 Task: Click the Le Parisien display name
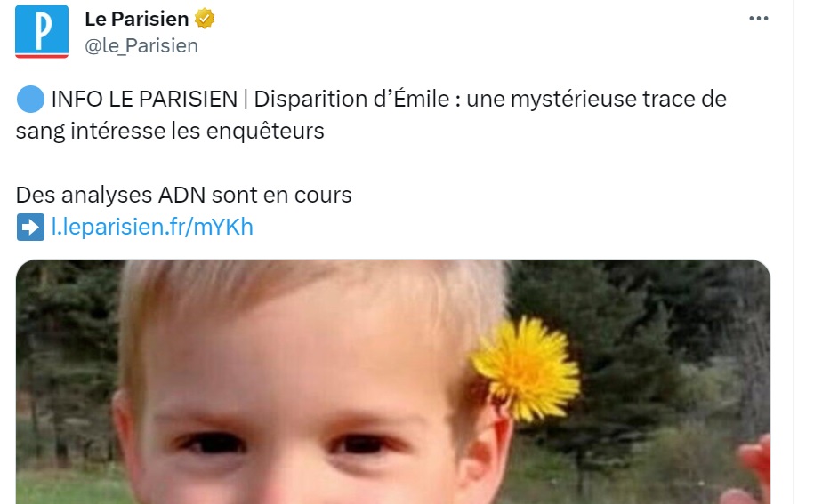[136, 19]
